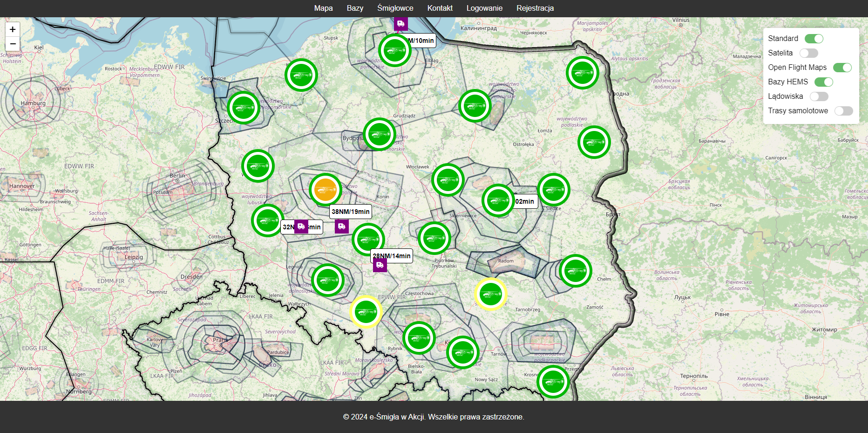
Task: Turn off the Open Flight Maps toggle
Action: [842, 68]
